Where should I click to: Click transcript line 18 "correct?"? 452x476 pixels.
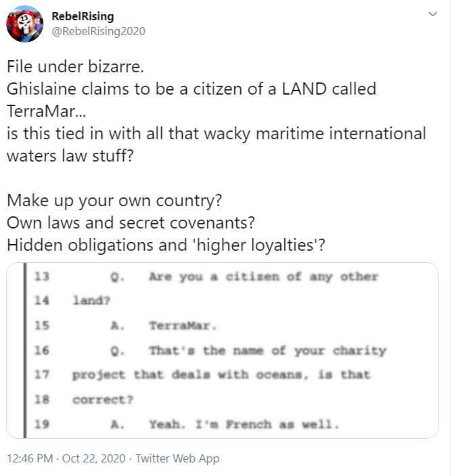click(x=103, y=400)
